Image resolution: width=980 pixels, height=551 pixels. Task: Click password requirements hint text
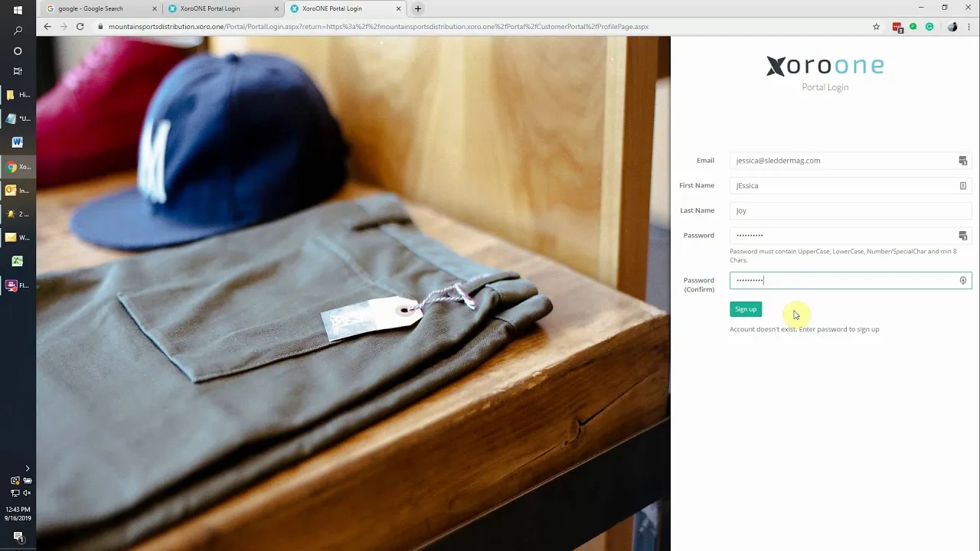point(843,256)
